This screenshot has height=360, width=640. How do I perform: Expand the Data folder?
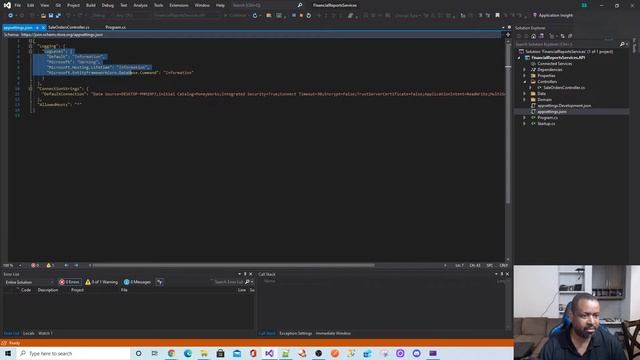(524, 93)
